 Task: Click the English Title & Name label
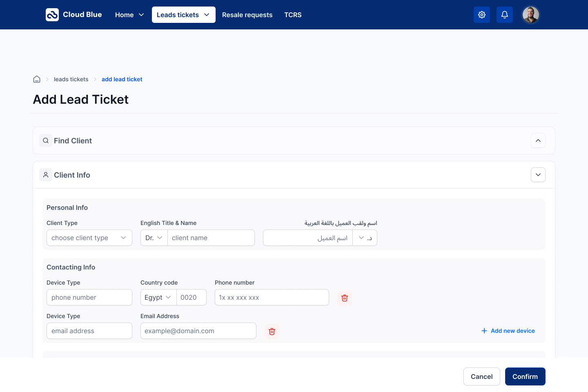[169, 223]
